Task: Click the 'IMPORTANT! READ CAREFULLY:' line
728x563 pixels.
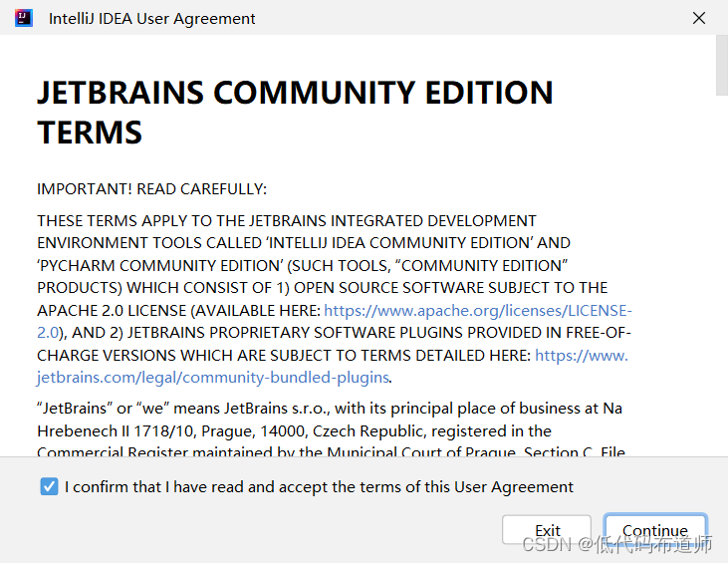Action: (x=151, y=189)
